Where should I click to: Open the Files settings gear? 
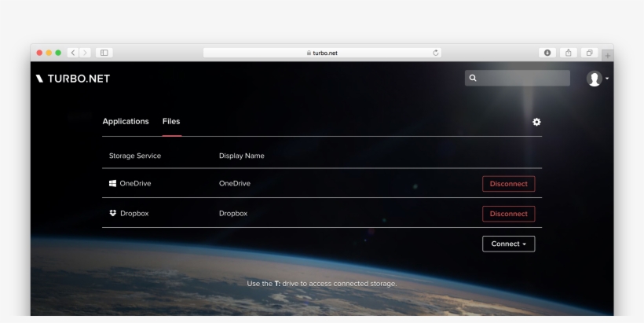pyautogui.click(x=536, y=122)
